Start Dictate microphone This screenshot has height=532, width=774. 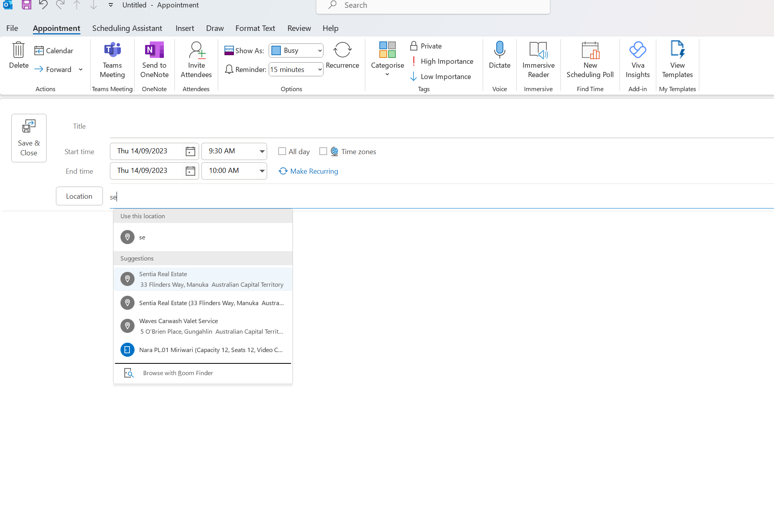pyautogui.click(x=499, y=50)
